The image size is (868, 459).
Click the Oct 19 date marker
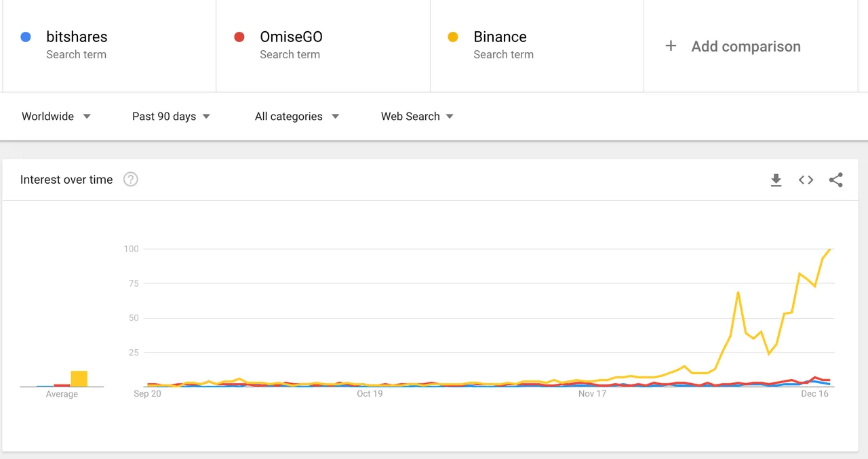(x=370, y=394)
